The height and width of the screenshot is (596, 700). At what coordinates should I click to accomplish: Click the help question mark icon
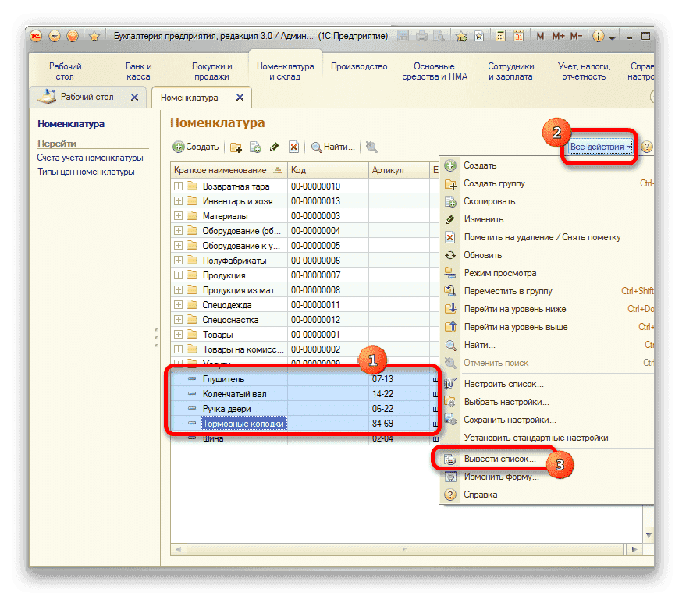(x=646, y=147)
